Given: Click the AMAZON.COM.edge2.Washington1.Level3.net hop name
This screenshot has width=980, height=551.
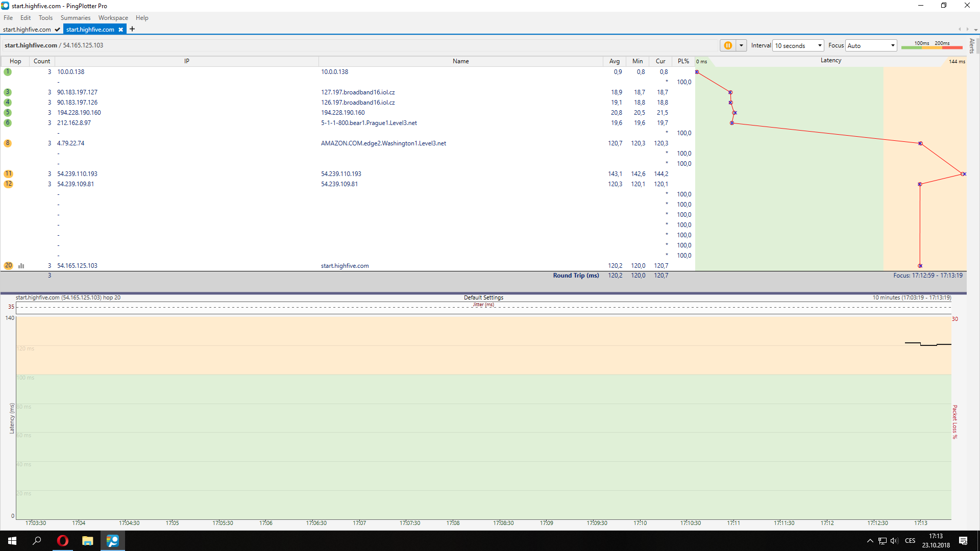Looking at the screenshot, I should [383, 143].
